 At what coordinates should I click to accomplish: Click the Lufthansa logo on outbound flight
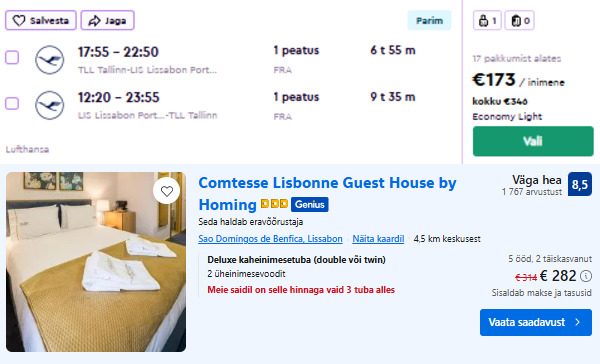pos(50,60)
